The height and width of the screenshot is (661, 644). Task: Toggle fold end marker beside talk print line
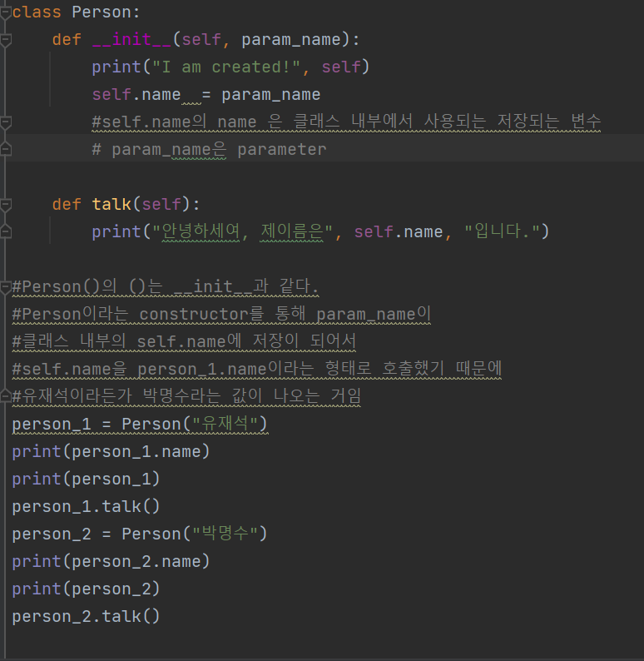pos(6,231)
